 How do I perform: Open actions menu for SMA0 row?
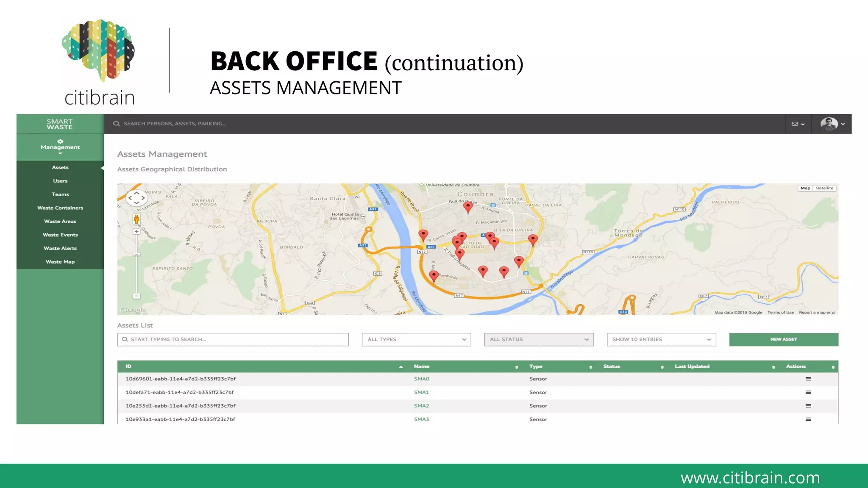pyautogui.click(x=808, y=379)
